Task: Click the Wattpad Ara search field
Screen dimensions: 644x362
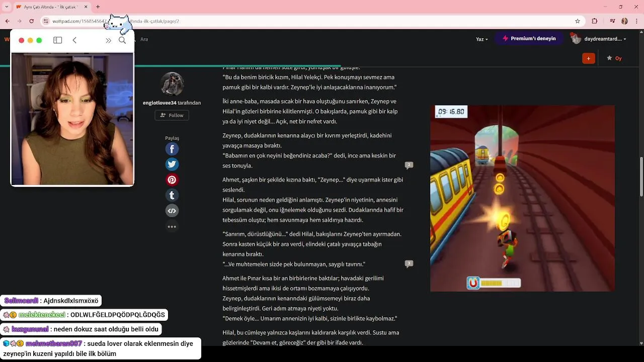Action: [144, 39]
